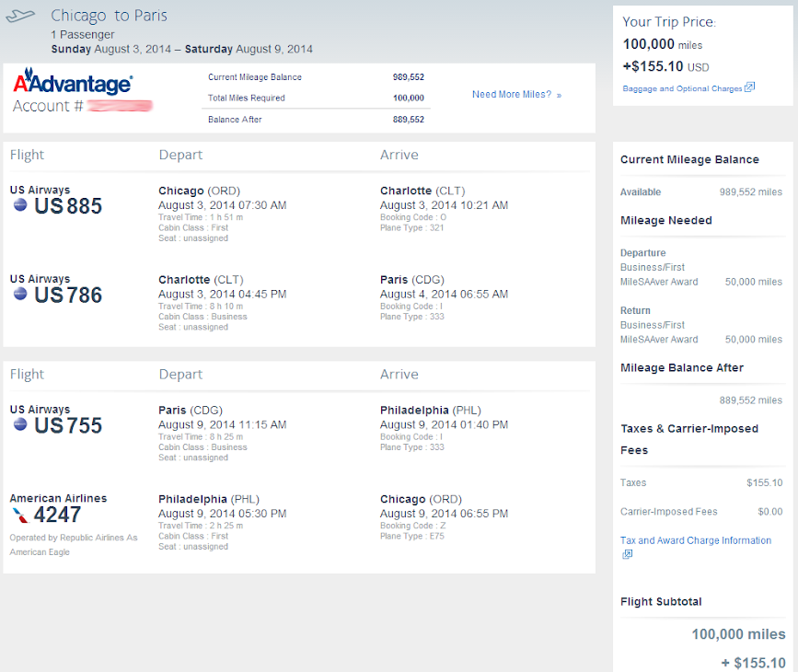Click the airplane icon beside Chicago to Paris
The width and height of the screenshot is (798, 672).
coord(20,16)
